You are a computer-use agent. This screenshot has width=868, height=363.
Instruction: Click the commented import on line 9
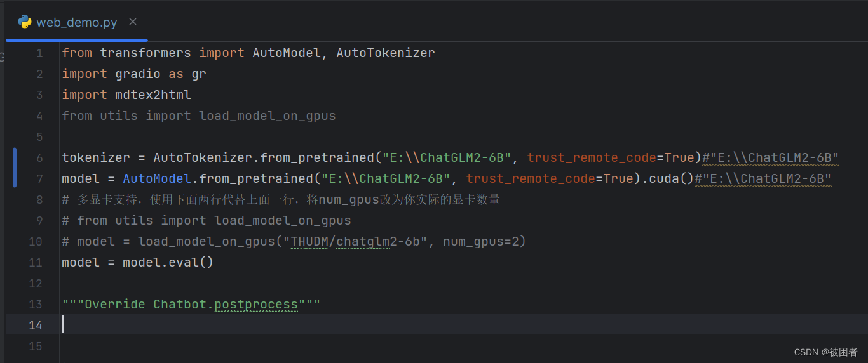[207, 221]
